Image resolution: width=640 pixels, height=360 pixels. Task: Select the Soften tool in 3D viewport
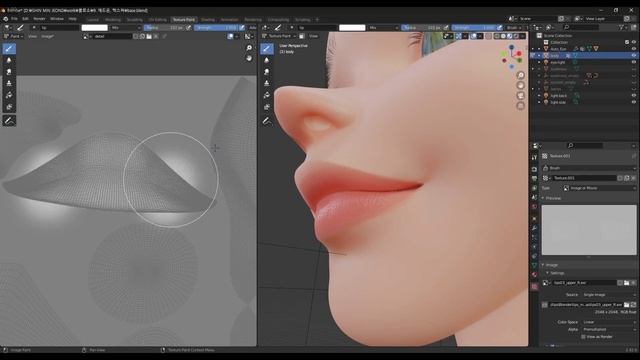coord(267,60)
